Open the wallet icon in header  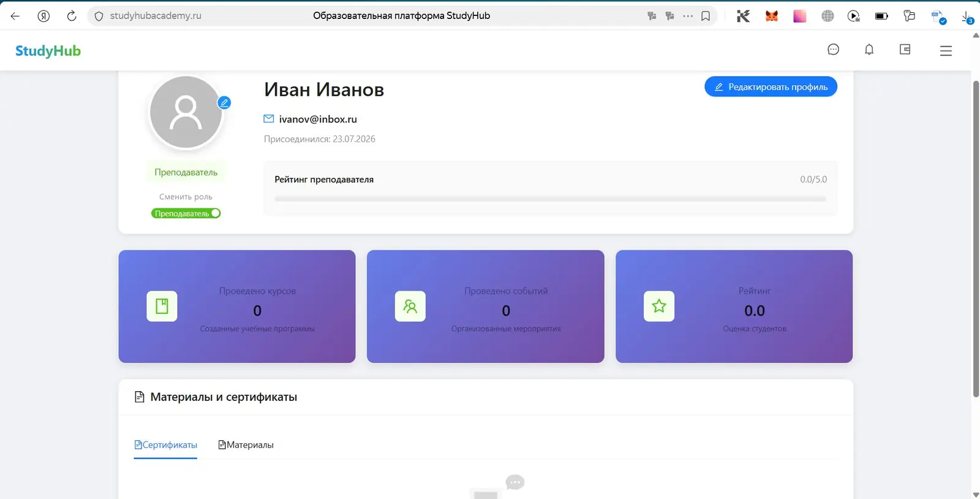coord(905,50)
